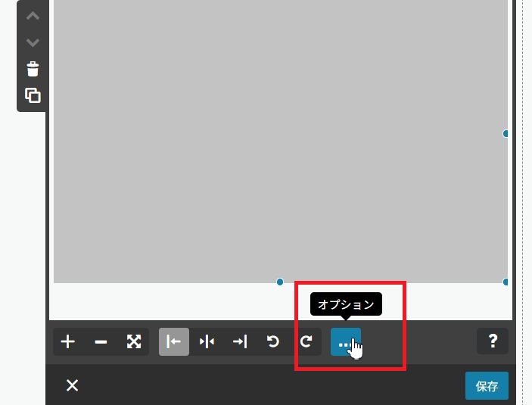This screenshot has width=532, height=405.
Task: Close the editor with the X button
Action: (72, 385)
